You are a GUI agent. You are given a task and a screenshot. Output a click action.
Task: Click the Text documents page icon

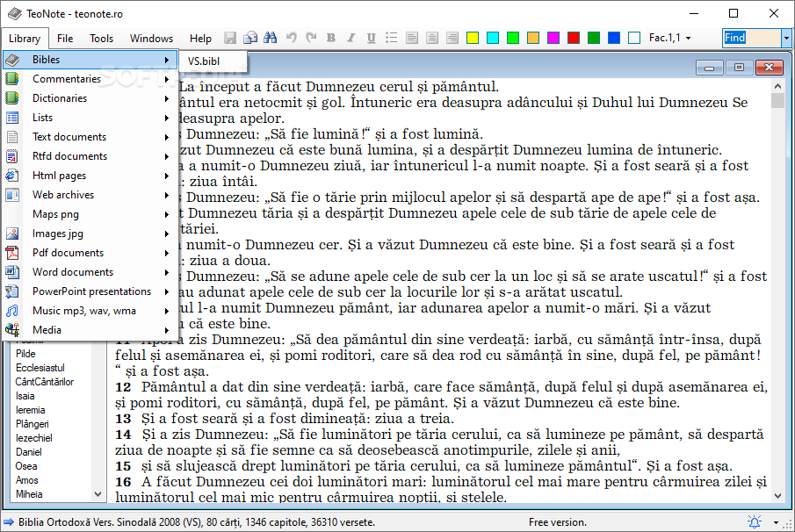(12, 137)
